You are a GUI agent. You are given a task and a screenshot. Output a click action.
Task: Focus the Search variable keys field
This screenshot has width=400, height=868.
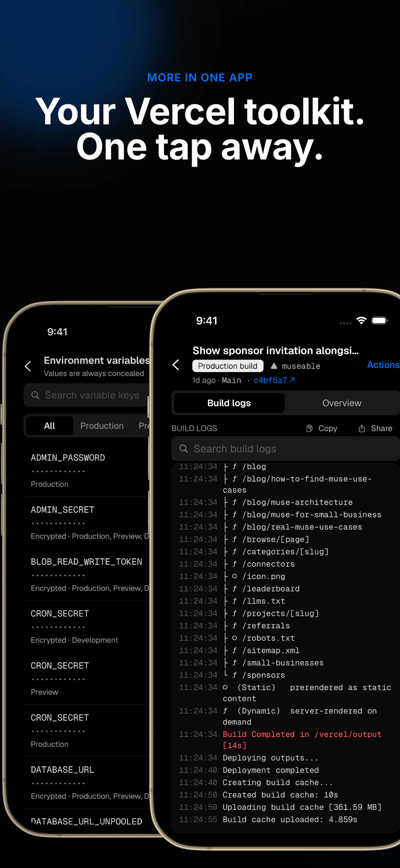pos(87,395)
